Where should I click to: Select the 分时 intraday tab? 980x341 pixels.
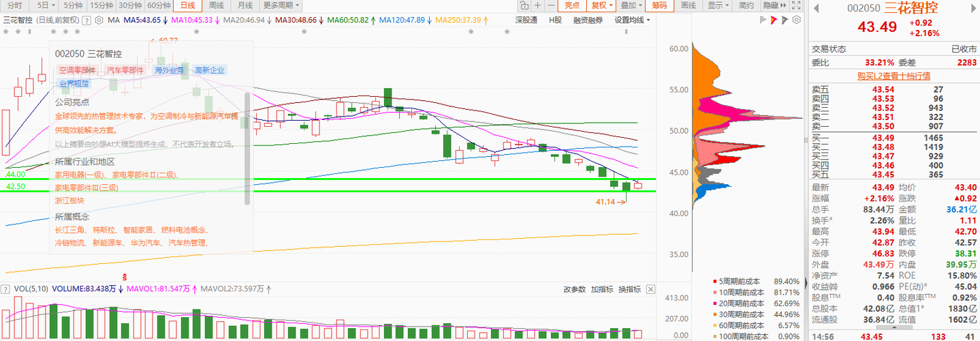tap(15, 5)
